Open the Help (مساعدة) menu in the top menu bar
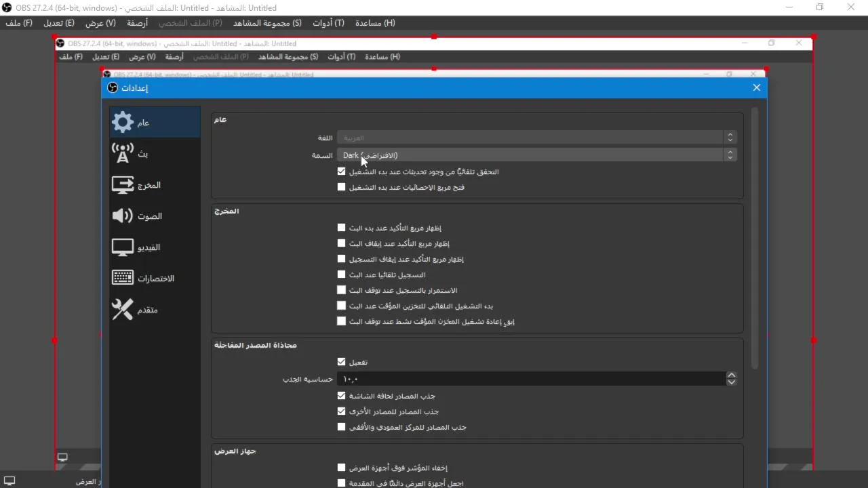 pyautogui.click(x=375, y=23)
